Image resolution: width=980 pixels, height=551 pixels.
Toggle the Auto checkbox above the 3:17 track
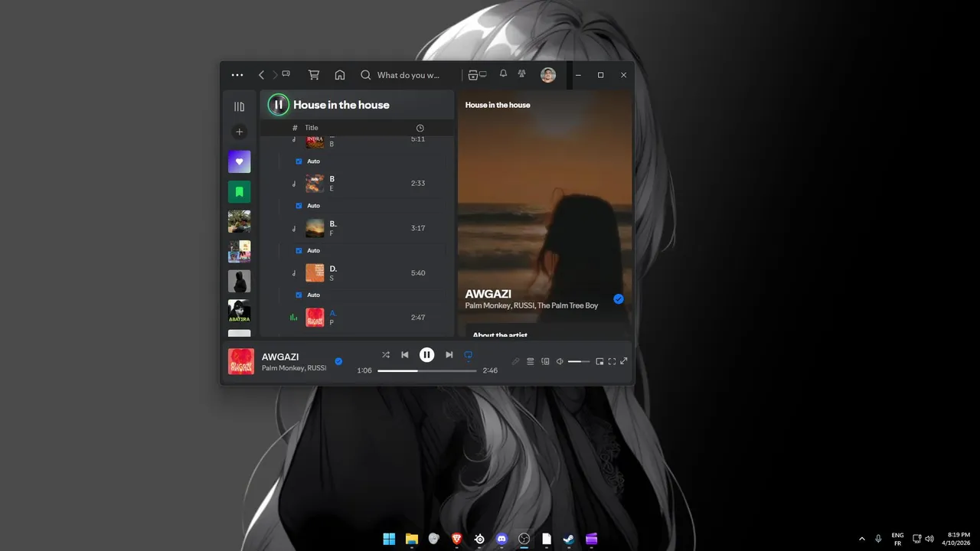(299, 206)
